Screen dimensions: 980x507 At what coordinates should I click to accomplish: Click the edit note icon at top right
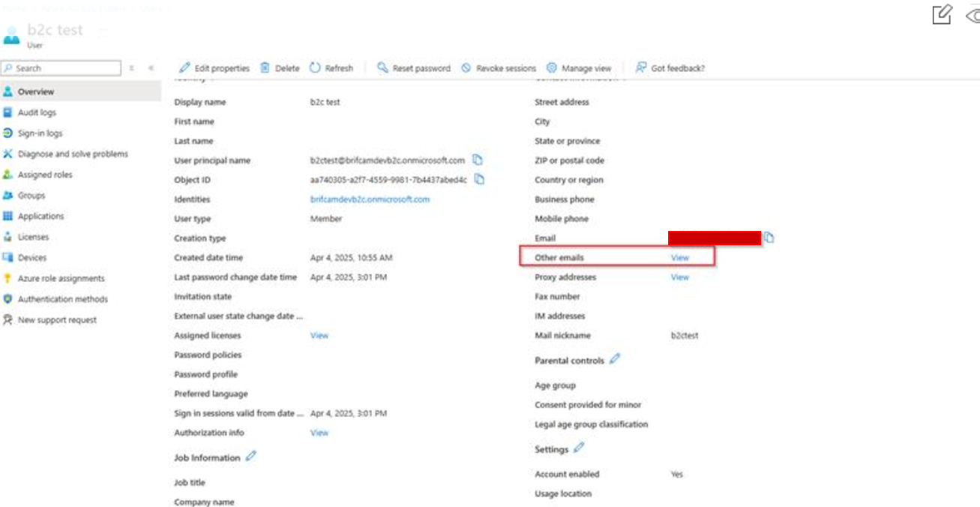(x=942, y=14)
